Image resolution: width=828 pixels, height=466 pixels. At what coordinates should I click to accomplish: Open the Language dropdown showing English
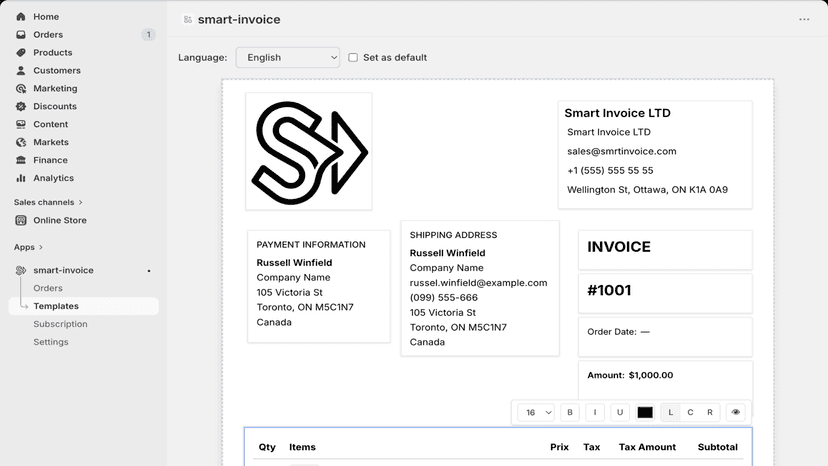[288, 58]
